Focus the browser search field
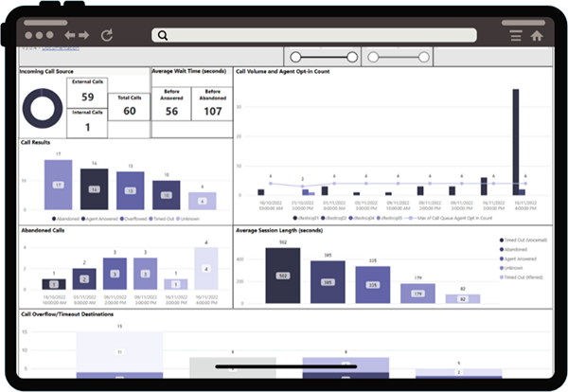Image resolution: width=568 pixels, height=392 pixels. pyautogui.click(x=314, y=35)
